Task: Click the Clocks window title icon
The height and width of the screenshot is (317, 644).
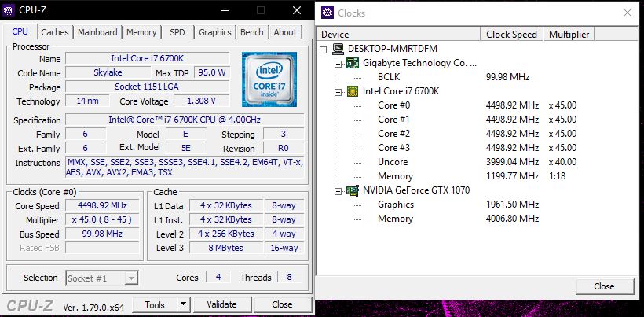Action: [x=327, y=13]
